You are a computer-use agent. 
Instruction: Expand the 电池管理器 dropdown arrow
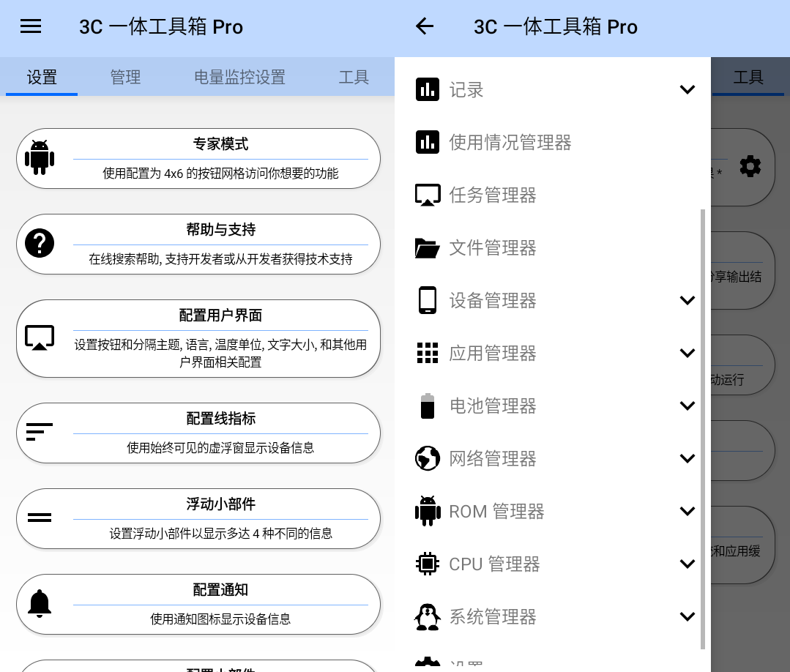pos(687,406)
